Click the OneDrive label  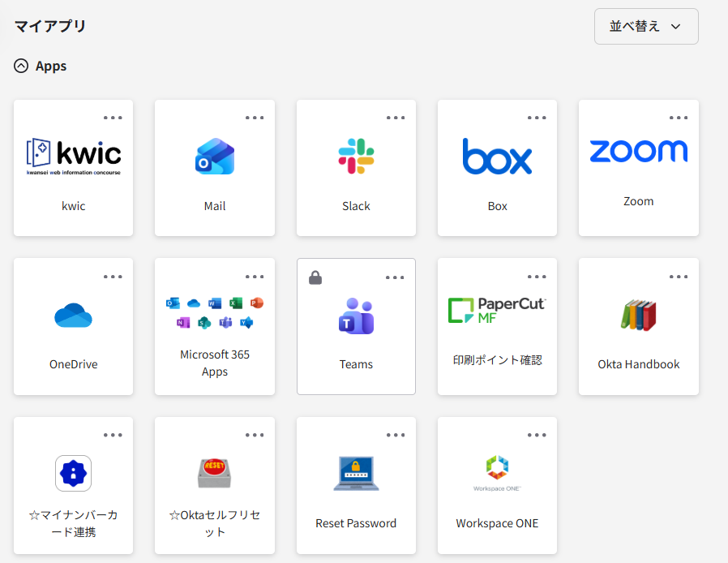[73, 364]
